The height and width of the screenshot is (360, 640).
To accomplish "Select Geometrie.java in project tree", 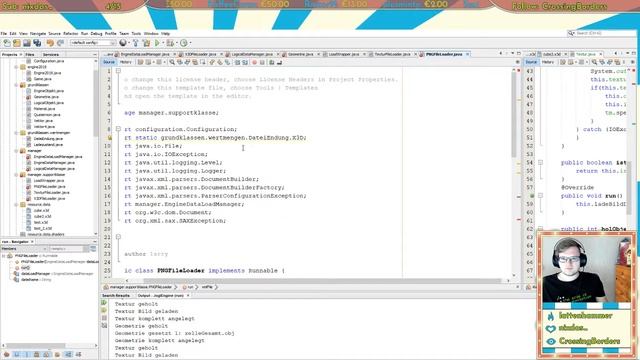I will [x=46, y=97].
